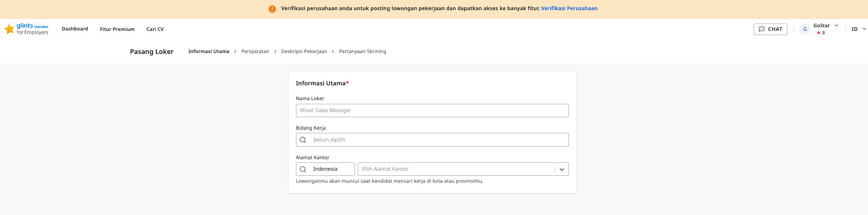
Task: Open the Pilih Alamat Kantor dropdown
Action: coord(463,169)
